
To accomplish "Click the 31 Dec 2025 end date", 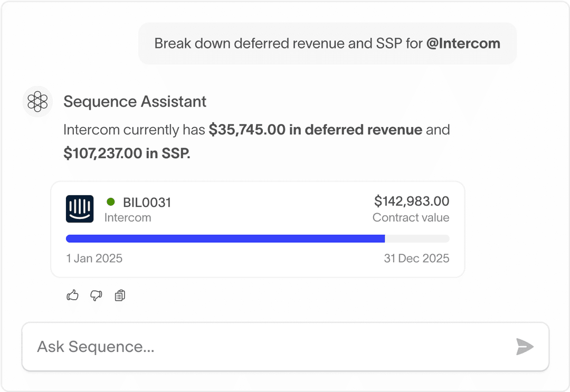I will (416, 259).
